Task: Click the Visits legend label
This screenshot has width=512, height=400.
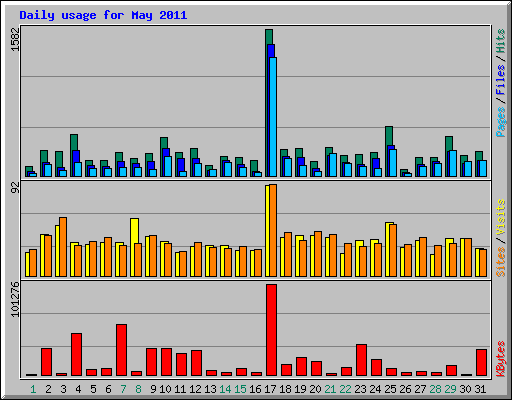Action: (501, 217)
